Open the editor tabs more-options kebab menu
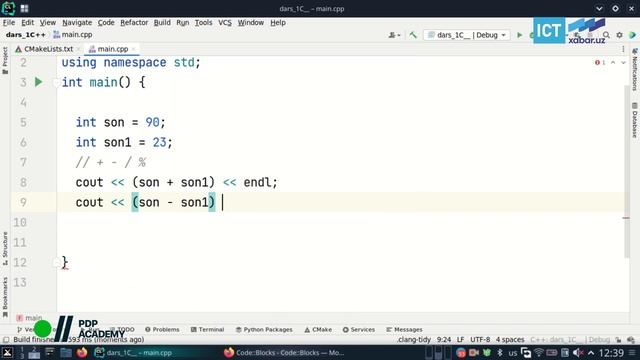The image size is (640, 360). click(623, 49)
